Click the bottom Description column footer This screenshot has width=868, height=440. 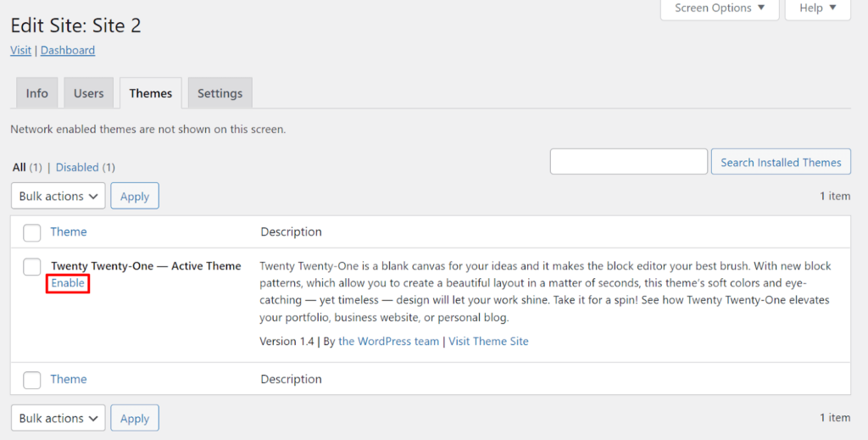tap(292, 379)
